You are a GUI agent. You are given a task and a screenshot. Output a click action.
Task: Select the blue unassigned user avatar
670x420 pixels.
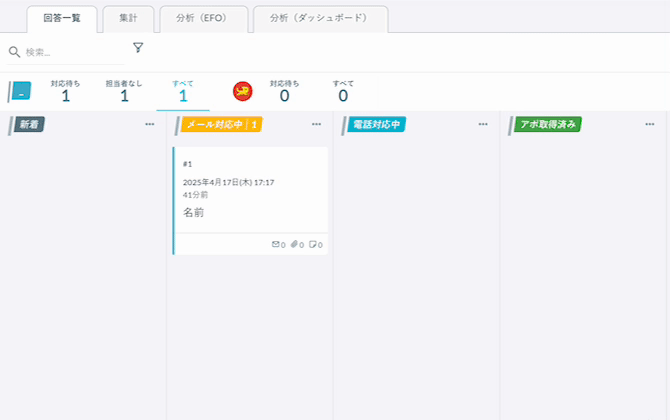[x=20, y=91]
